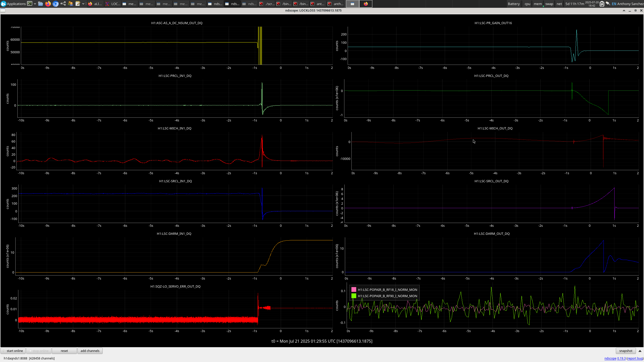Launch Firefox from the top panel
Screen dimensions: 644x362
pyautogui.click(x=48, y=4)
